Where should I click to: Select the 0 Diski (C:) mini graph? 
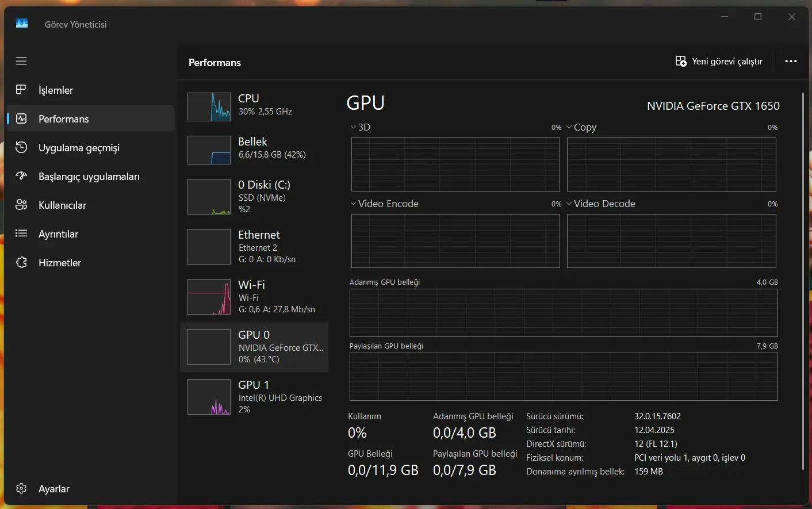point(209,197)
